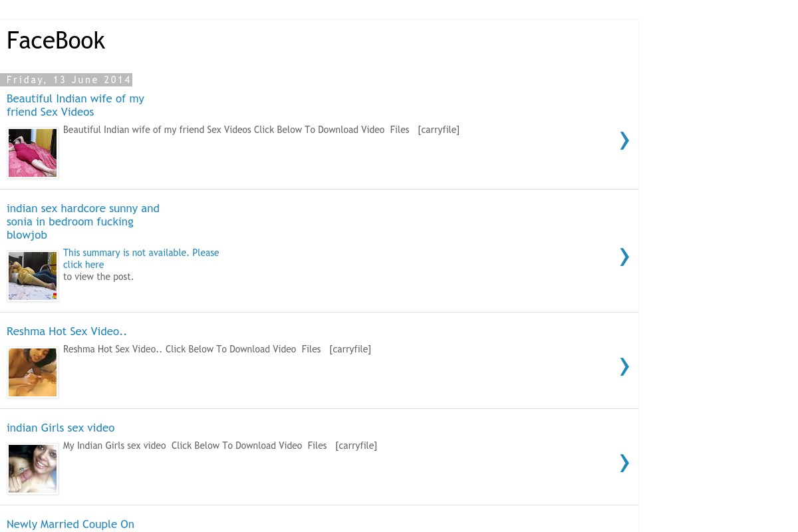The image size is (798, 532).
Task: Open the thumbnail for the Reshma post
Action: click(x=33, y=372)
